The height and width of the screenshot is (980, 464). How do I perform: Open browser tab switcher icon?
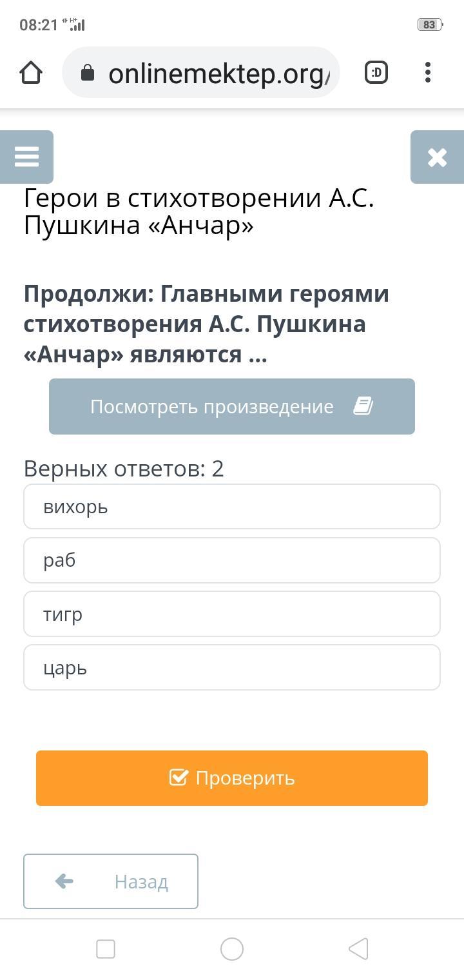coord(376,73)
